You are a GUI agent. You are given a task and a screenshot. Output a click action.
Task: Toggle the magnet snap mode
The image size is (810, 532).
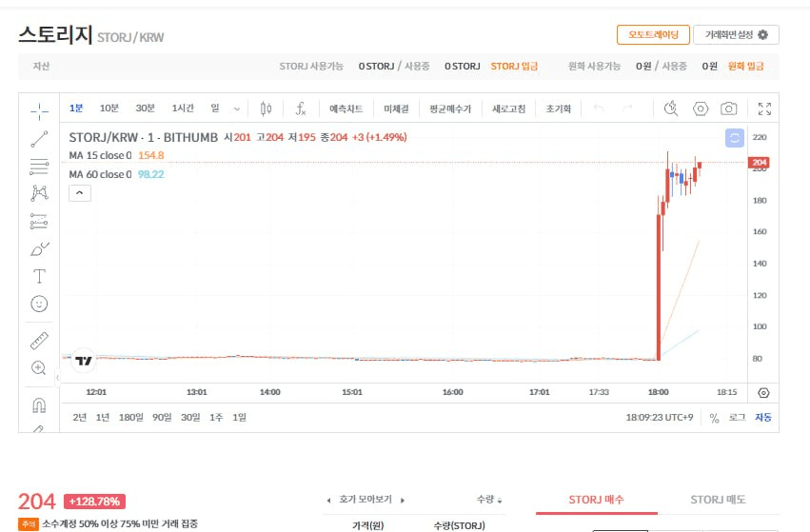39,404
